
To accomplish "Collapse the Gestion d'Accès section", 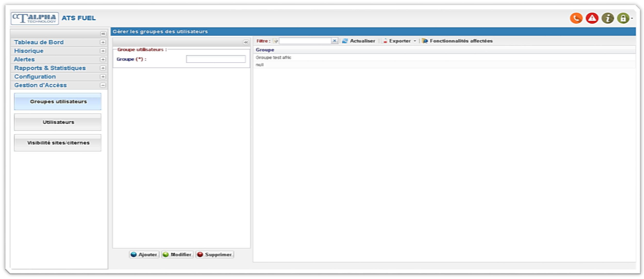I will click(x=103, y=85).
